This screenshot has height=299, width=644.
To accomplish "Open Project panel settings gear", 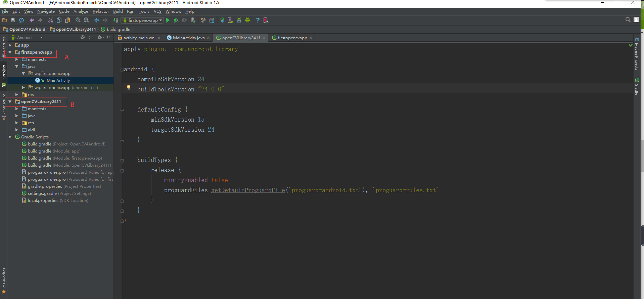I will tap(100, 37).
